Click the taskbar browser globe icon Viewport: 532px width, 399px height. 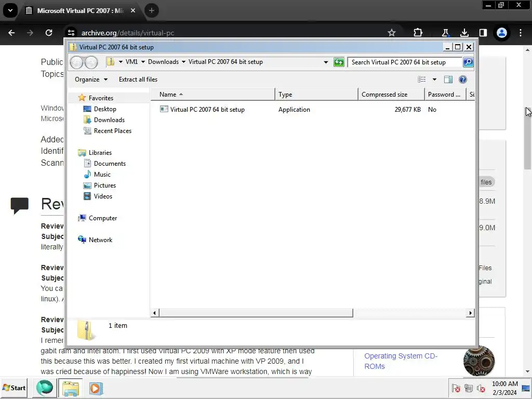pos(45,388)
